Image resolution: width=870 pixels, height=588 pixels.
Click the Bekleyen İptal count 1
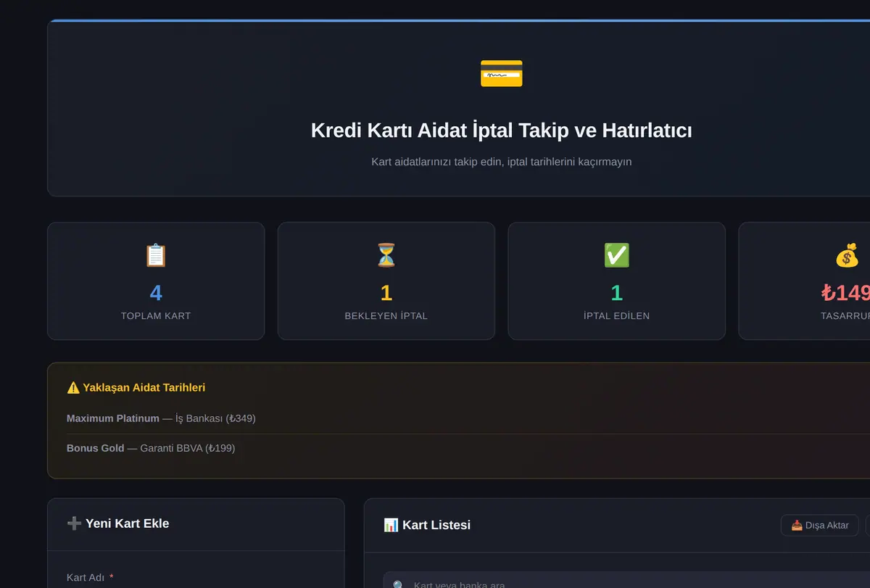386,293
